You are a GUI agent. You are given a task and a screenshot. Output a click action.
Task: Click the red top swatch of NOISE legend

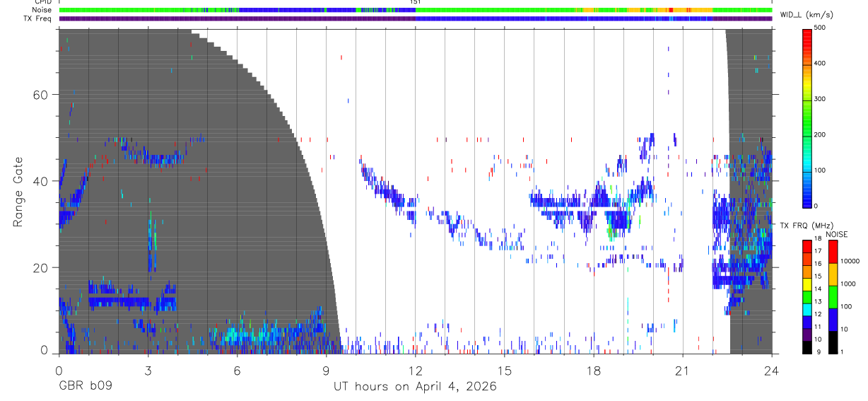pyautogui.click(x=833, y=252)
